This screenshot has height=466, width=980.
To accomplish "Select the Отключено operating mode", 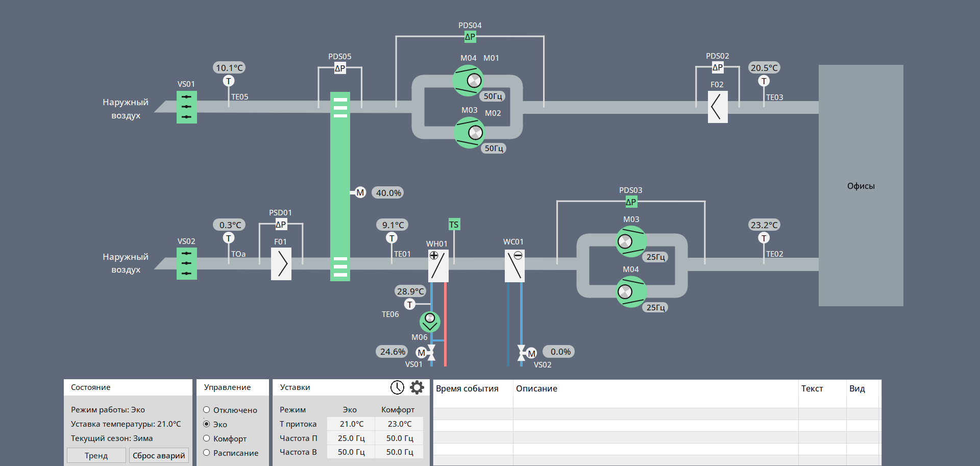I will (x=206, y=410).
